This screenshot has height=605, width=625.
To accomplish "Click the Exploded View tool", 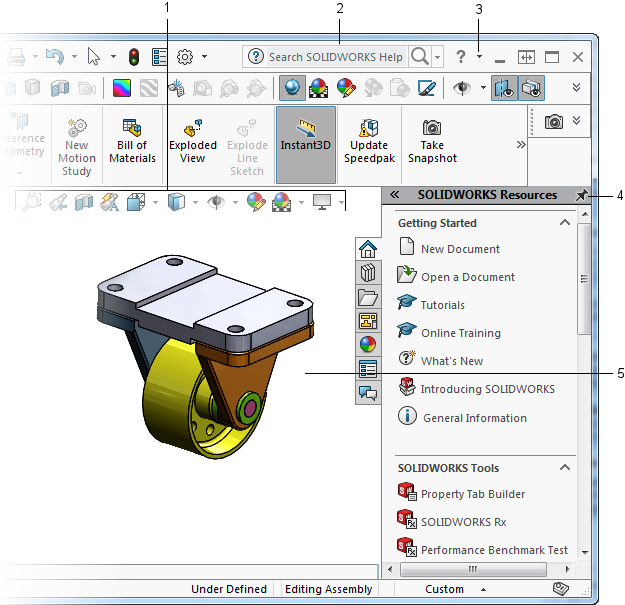I will pos(193,139).
